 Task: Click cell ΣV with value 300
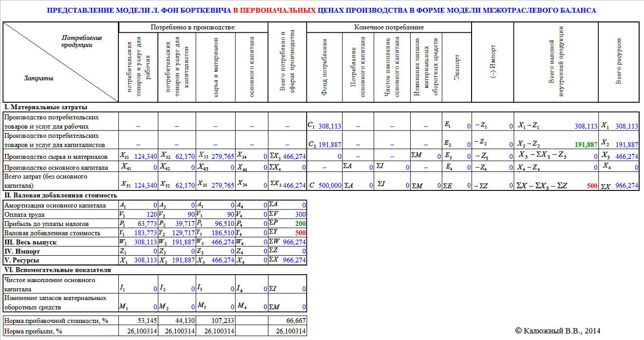click(287, 214)
